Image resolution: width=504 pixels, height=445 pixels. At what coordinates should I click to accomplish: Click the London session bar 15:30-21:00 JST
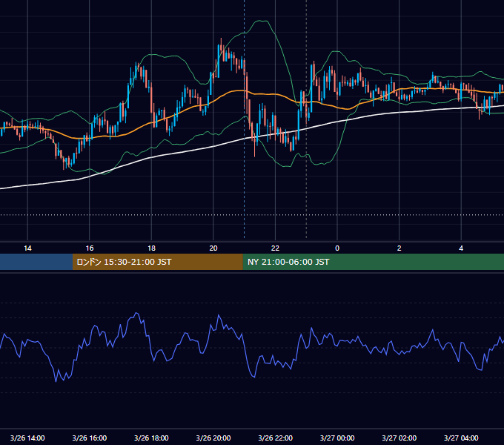[x=157, y=262]
